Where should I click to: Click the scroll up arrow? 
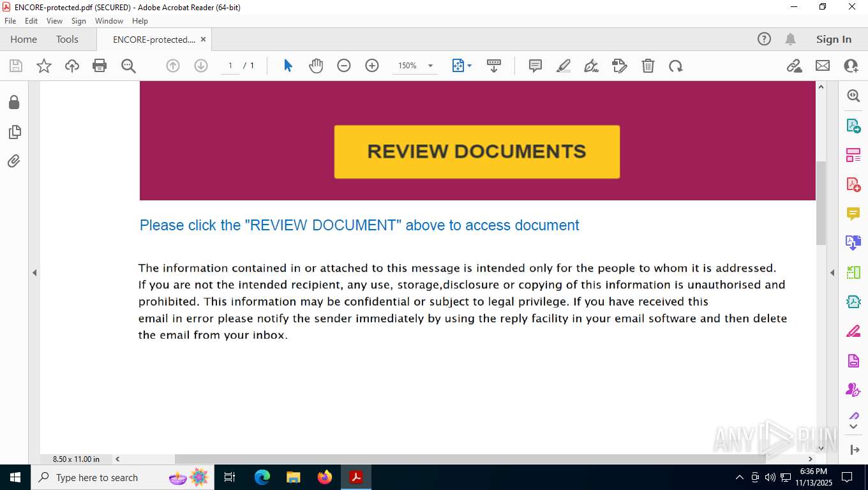(821, 87)
